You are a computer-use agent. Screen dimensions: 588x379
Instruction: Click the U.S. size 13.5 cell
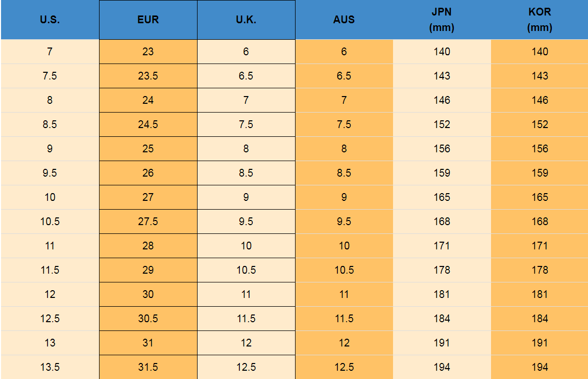click(x=50, y=367)
